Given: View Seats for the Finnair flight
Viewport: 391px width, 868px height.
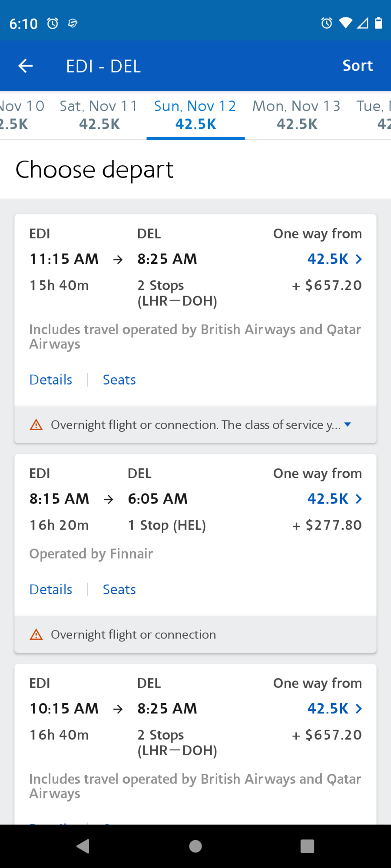Looking at the screenshot, I should point(119,589).
